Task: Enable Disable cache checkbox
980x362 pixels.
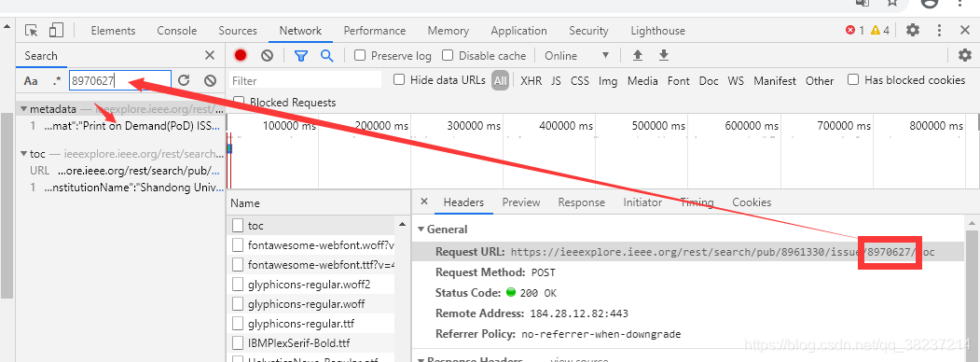Action: [x=448, y=55]
